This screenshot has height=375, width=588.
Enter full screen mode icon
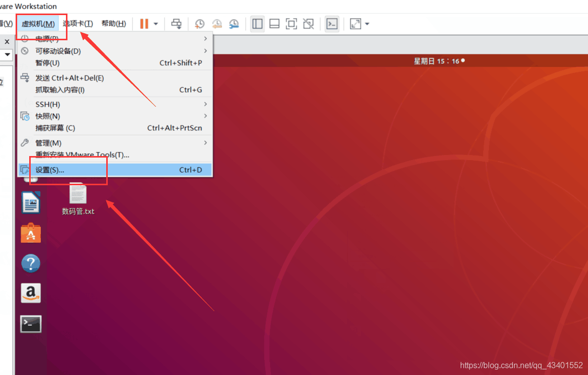click(291, 24)
